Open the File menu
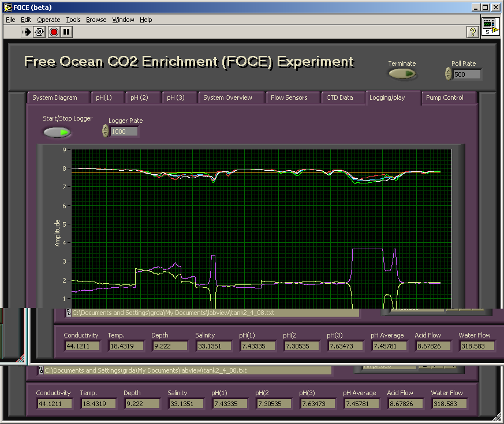This screenshot has height=424, width=504. [x=10, y=20]
